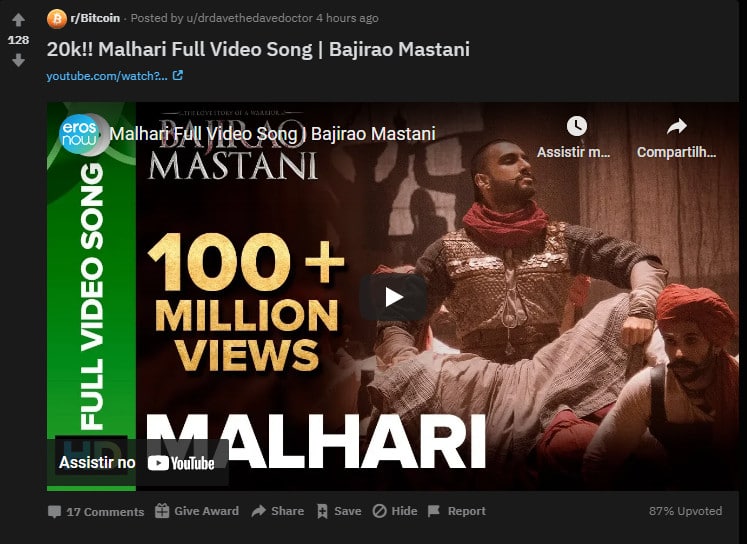Open user drdavethedavedoctor's profile
Viewport: 747px width, 544px height.
click(x=249, y=18)
